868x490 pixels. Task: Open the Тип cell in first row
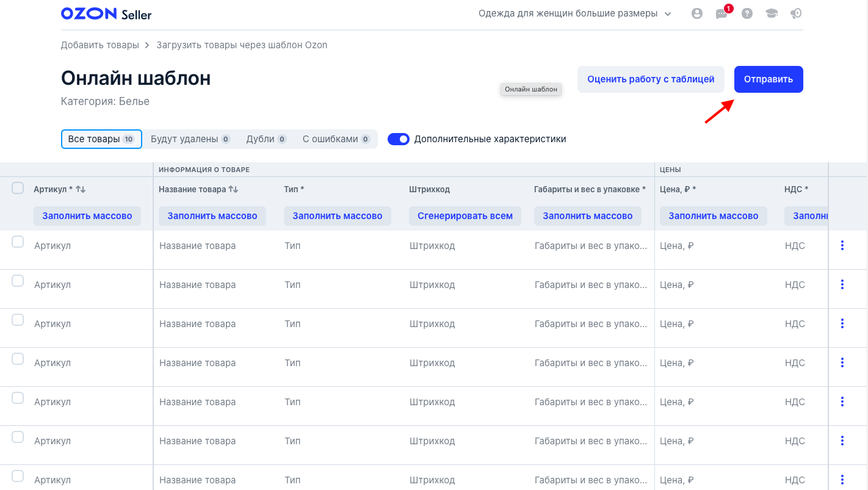341,250
